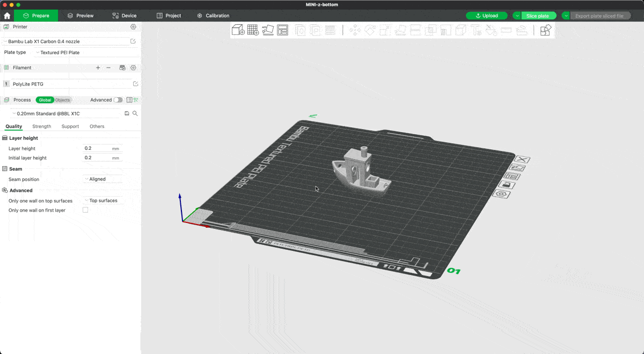Open the Assembly view puzzle icon
The image size is (644, 354).
[x=545, y=30]
